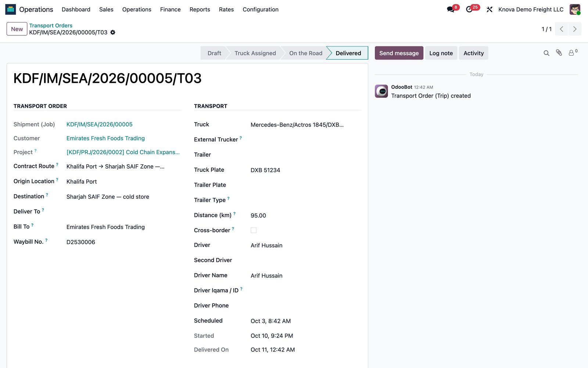The width and height of the screenshot is (588, 368).
Task: Click the OdooBot avatar
Action: pos(381,91)
